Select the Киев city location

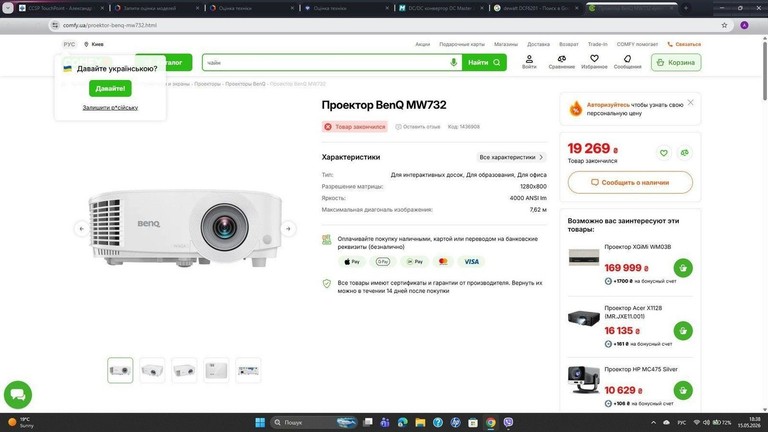[x=94, y=44]
